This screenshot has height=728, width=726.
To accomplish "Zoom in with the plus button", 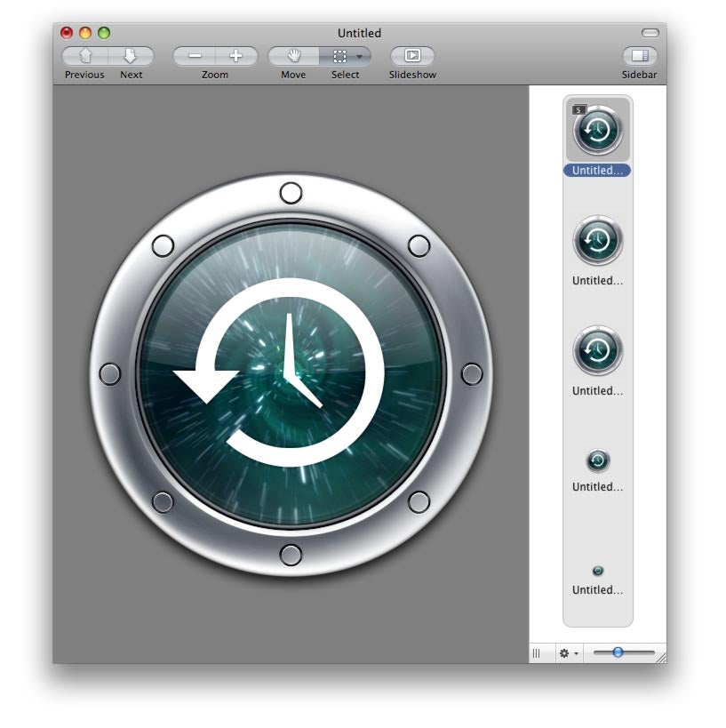I will (x=236, y=56).
